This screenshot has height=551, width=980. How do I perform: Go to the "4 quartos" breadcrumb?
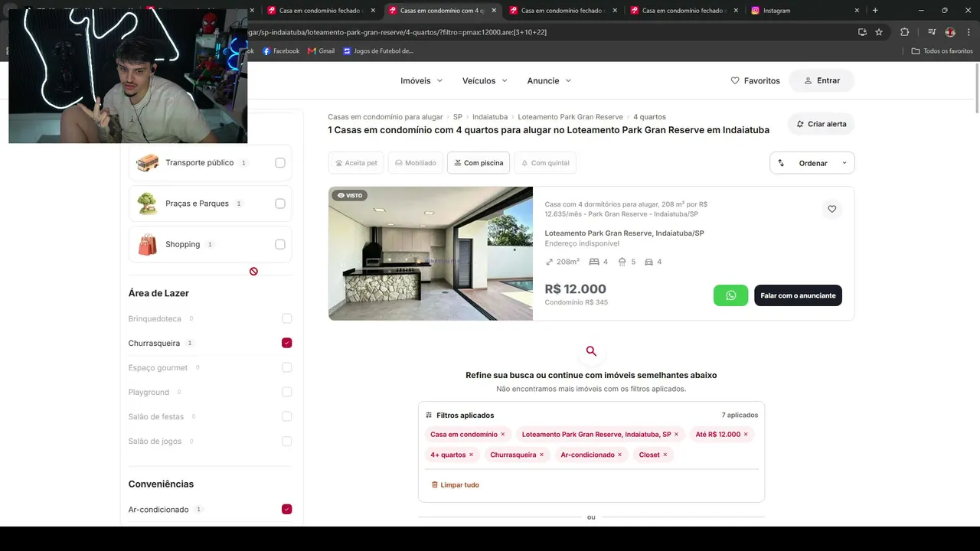click(x=649, y=117)
